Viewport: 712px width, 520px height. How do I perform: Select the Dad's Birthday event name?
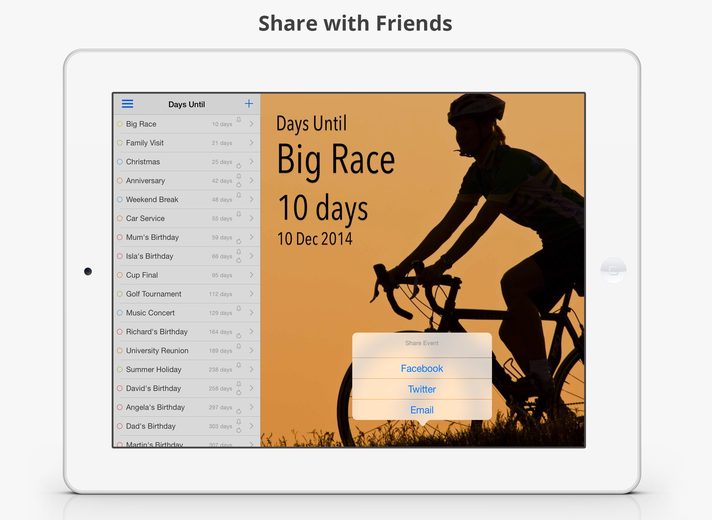coord(151,426)
